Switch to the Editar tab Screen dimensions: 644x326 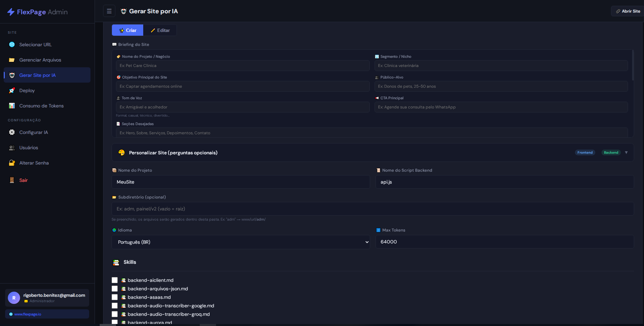point(160,30)
